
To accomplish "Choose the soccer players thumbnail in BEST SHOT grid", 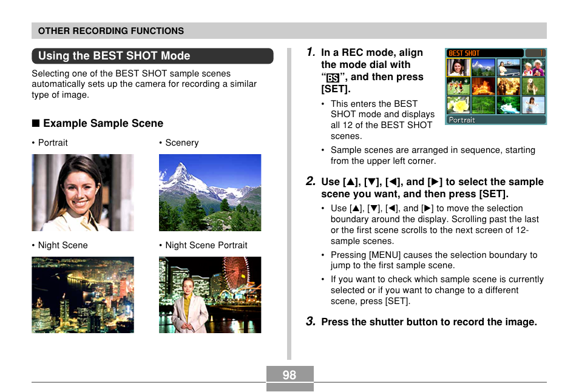I will coord(458,86).
